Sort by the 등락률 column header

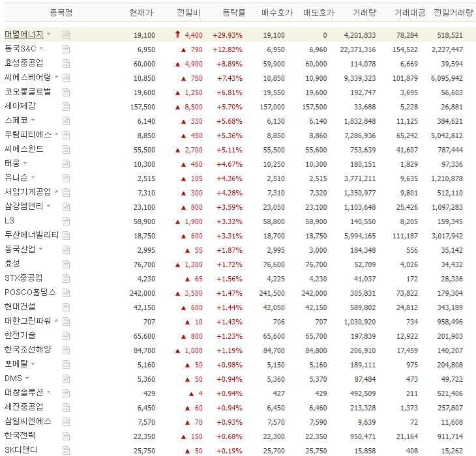click(x=233, y=12)
